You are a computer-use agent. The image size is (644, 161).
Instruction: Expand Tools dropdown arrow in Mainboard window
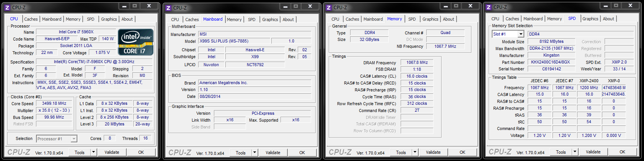pos(254,153)
